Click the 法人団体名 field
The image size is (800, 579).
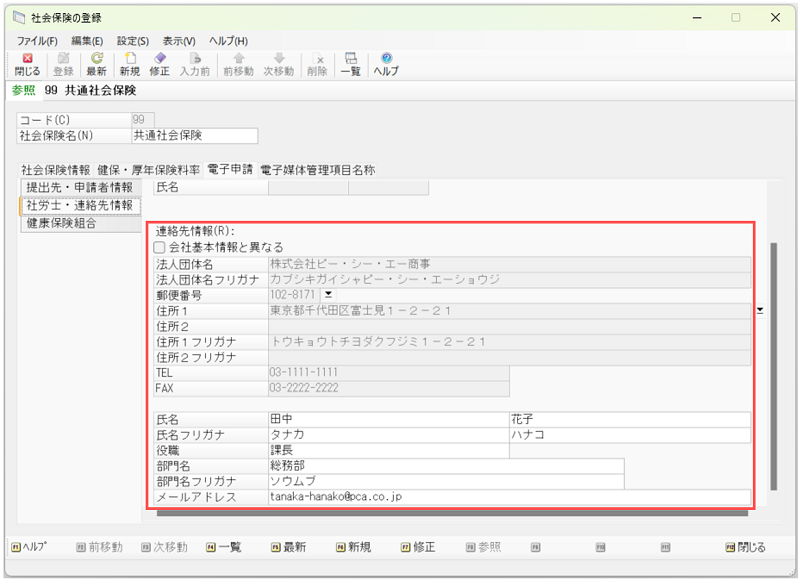[509, 264]
